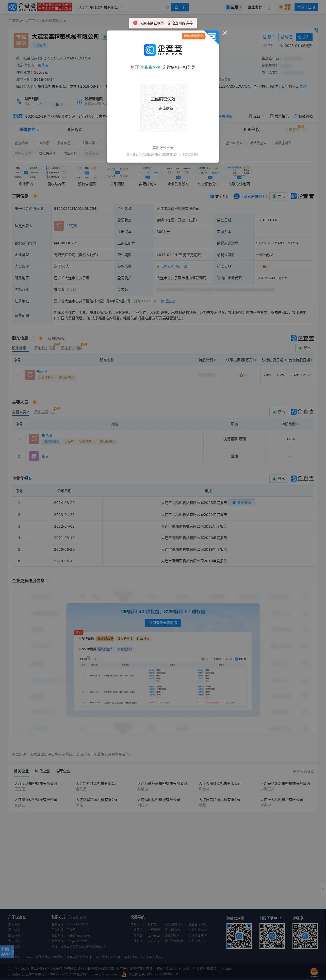Open 用户协议 link in login dialog
The image size is (326, 980).
170,154
